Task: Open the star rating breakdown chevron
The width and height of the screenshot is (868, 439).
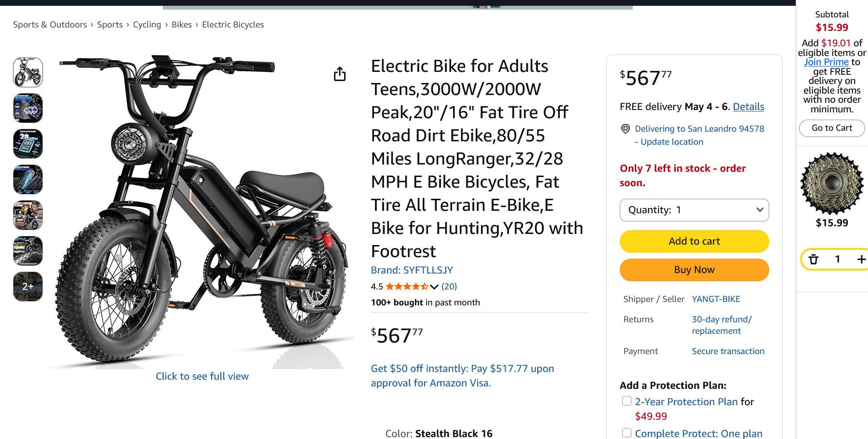Action: pos(434,287)
